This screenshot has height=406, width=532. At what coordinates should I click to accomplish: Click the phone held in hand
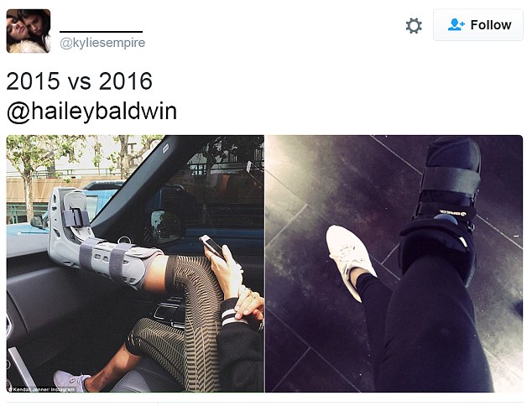(213, 247)
